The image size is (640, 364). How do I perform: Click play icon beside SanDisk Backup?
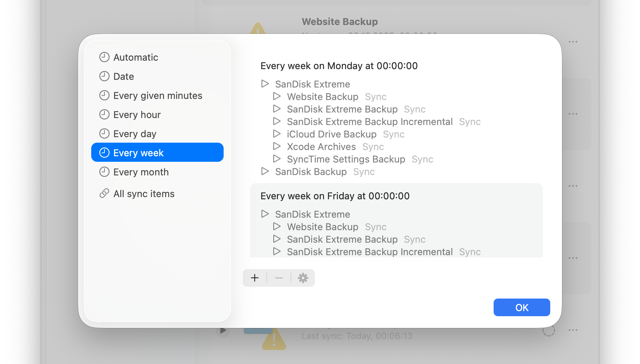[265, 171]
